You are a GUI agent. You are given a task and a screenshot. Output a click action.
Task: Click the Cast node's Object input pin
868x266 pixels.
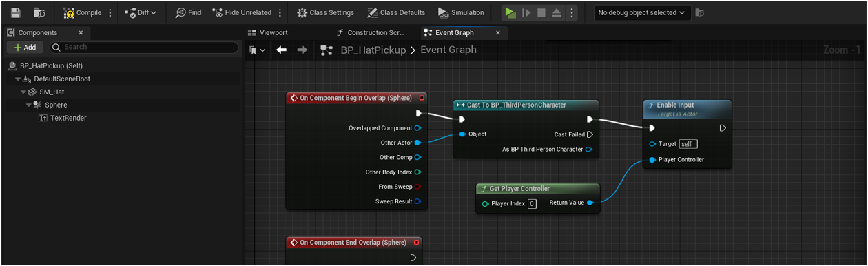tap(462, 134)
